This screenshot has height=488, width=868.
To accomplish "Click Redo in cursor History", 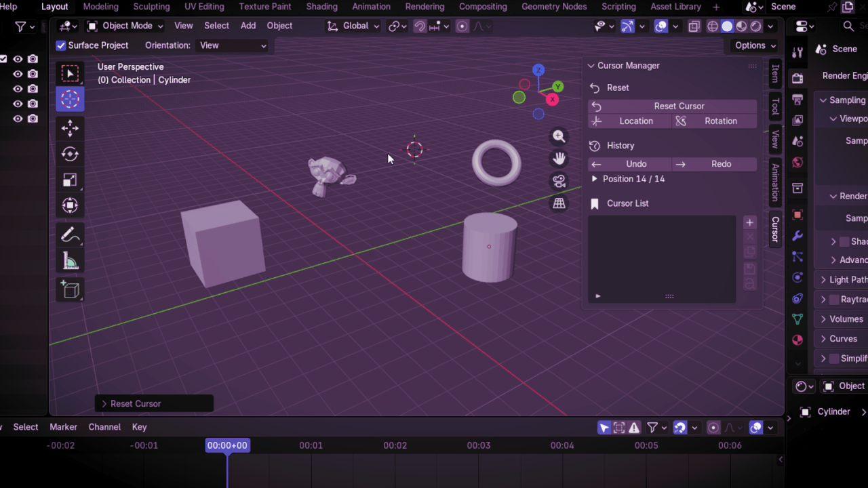I will pos(714,164).
